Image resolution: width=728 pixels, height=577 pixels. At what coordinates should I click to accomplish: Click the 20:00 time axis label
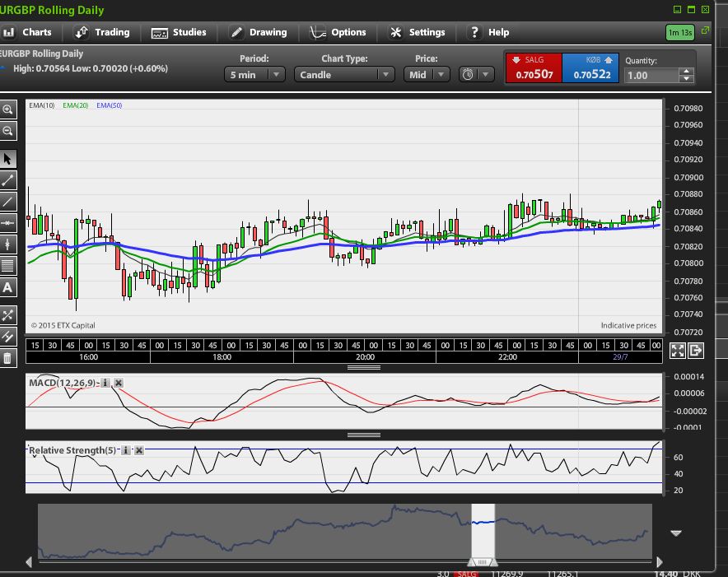[365, 357]
